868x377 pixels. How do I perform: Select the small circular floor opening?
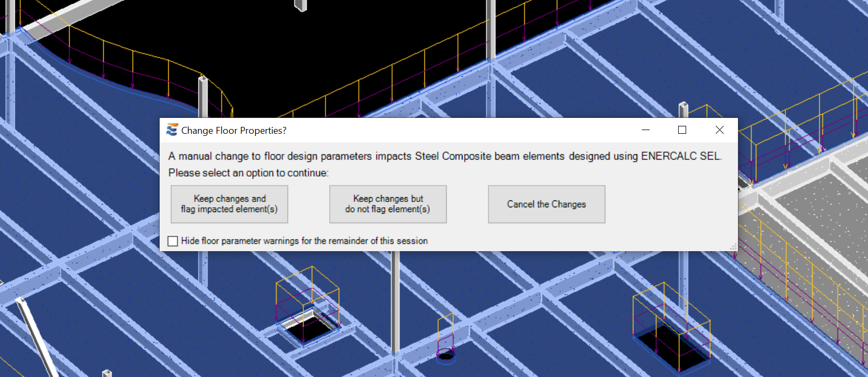446,355
